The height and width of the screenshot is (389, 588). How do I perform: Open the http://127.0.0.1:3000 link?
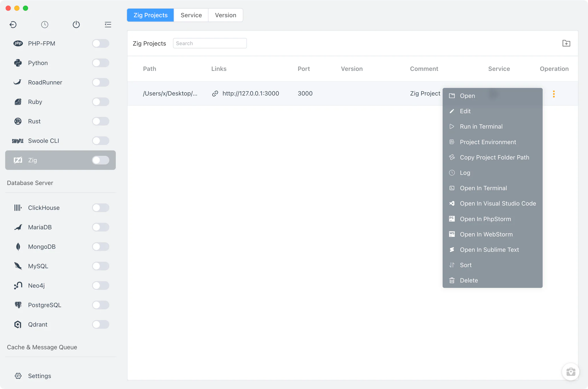click(x=251, y=94)
